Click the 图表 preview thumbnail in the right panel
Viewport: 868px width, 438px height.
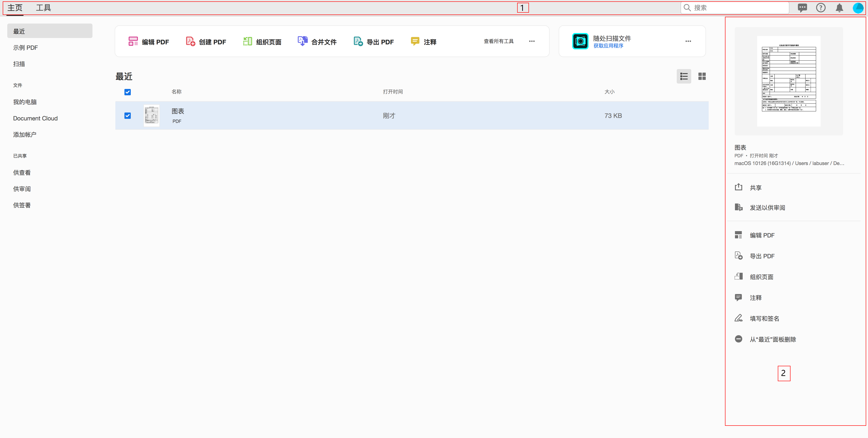tap(788, 81)
